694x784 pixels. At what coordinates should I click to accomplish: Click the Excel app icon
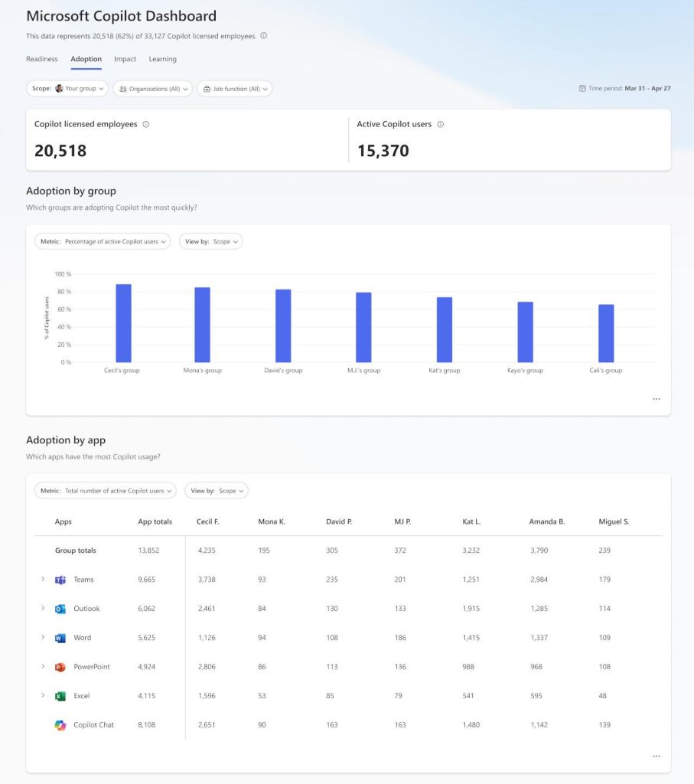coord(60,695)
